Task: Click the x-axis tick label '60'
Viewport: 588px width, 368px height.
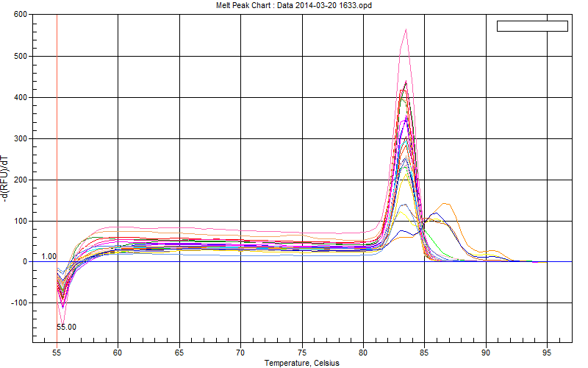Action: click(x=118, y=353)
